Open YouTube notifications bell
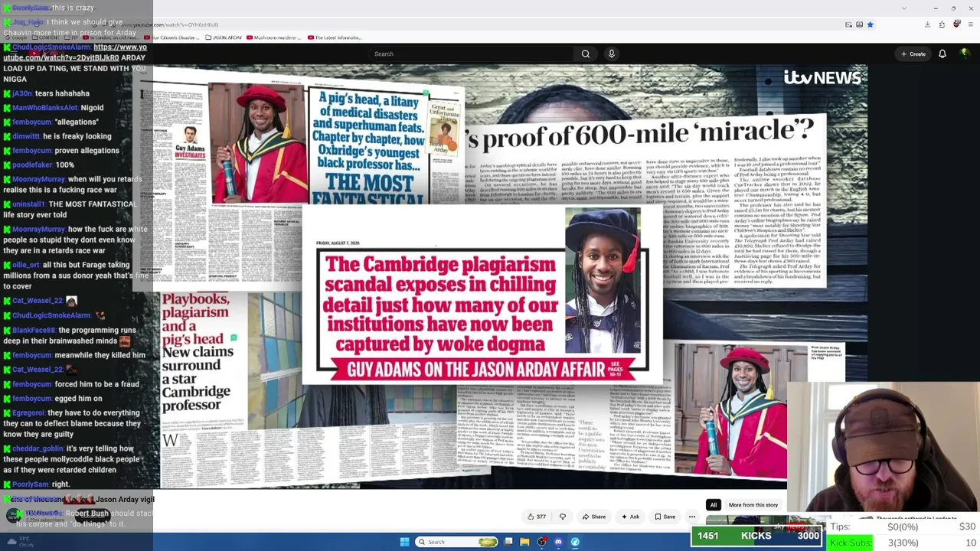 click(x=942, y=54)
